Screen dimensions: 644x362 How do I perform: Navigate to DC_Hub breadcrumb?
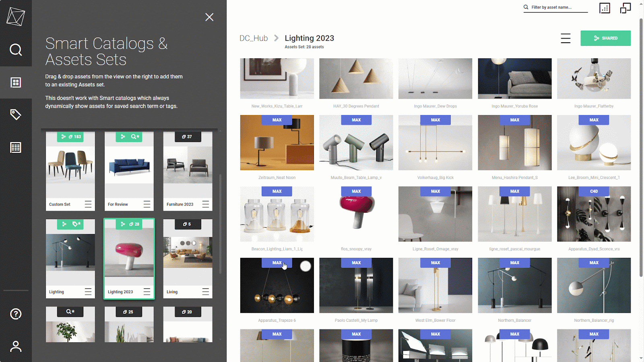point(254,38)
